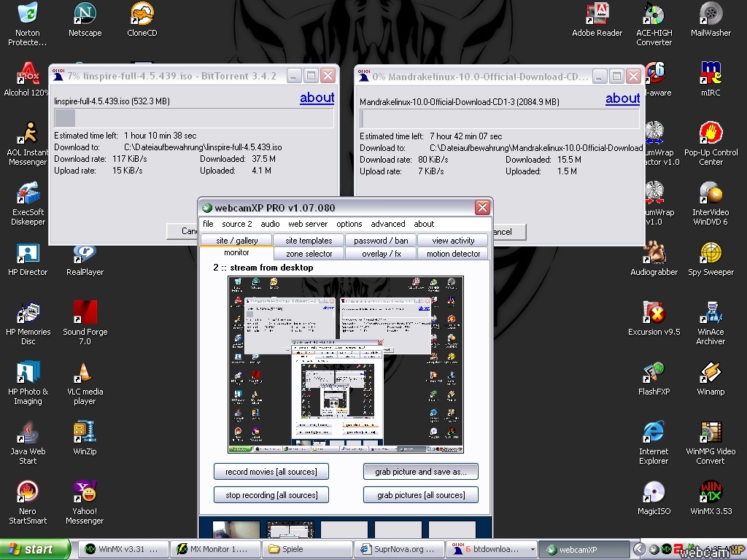Click stop recording [all sources] button

tap(271, 495)
